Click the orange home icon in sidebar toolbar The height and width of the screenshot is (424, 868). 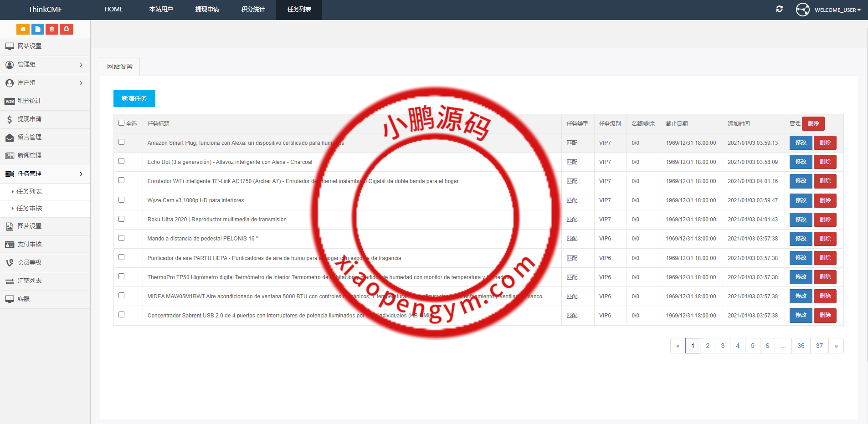coord(23,29)
